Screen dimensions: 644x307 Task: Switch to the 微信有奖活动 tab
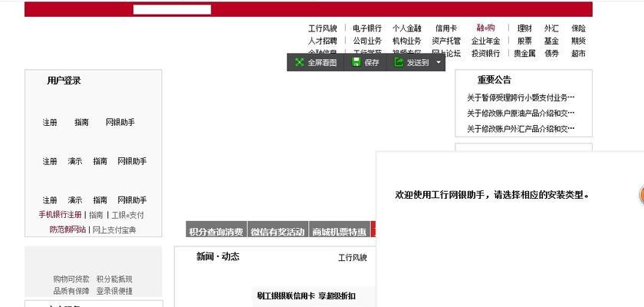[278, 229]
